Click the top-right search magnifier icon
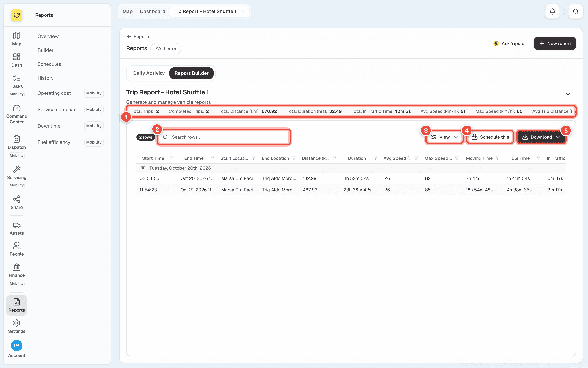 pos(576,11)
